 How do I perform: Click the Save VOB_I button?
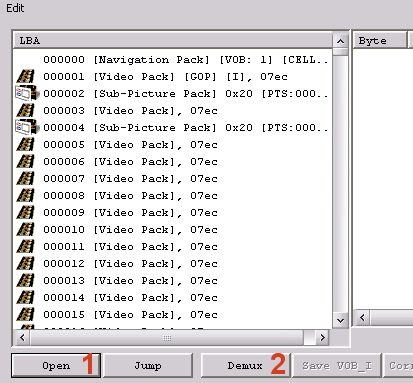[x=337, y=366]
